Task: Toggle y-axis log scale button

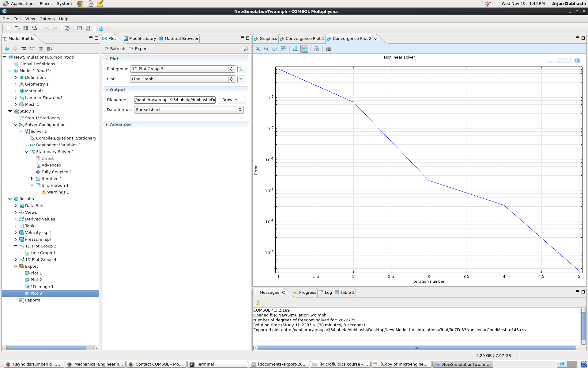Action: pos(304,49)
